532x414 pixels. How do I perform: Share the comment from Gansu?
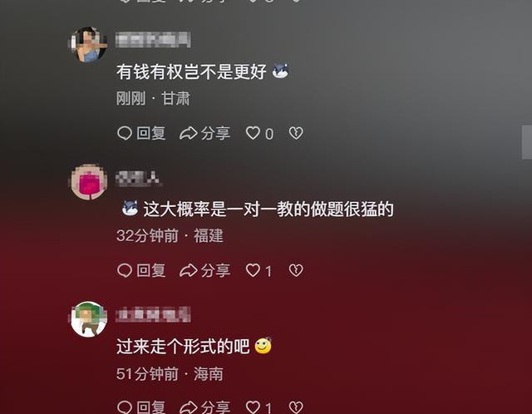point(205,133)
